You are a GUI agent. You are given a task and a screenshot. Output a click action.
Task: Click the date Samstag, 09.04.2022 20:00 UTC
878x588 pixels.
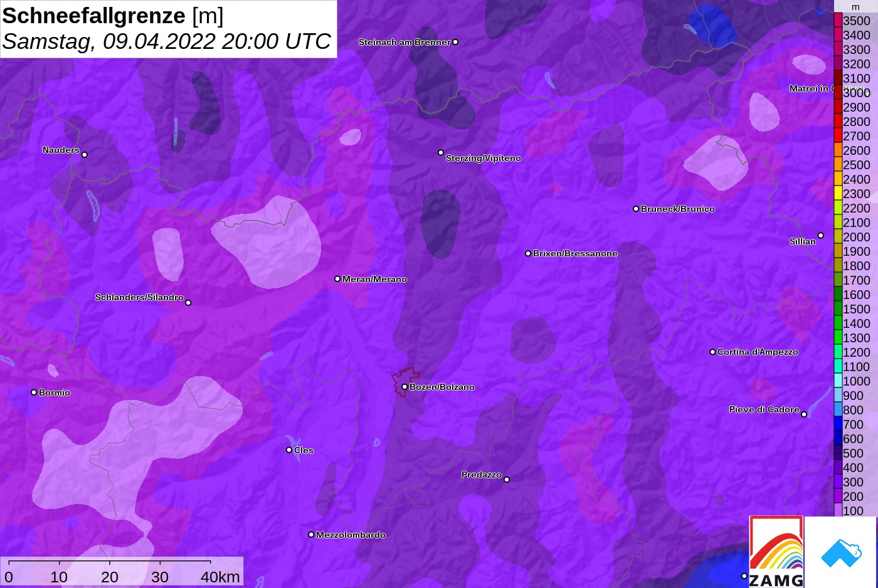point(167,41)
